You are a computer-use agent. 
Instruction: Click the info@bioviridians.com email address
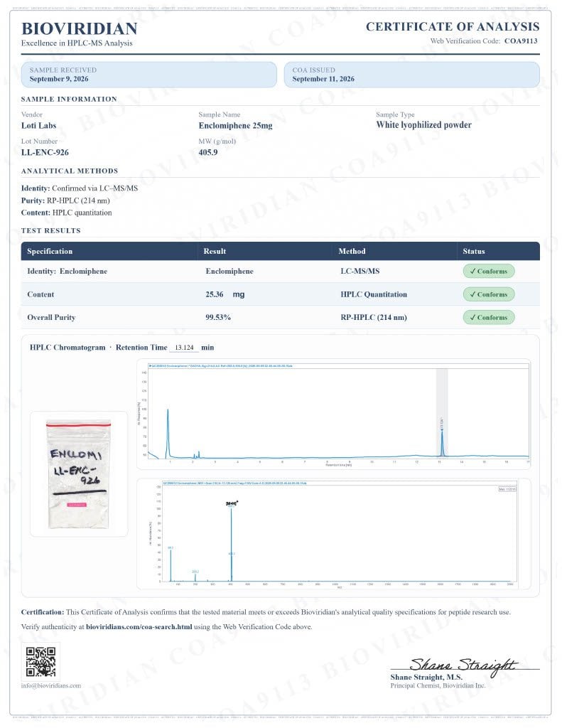point(51,686)
